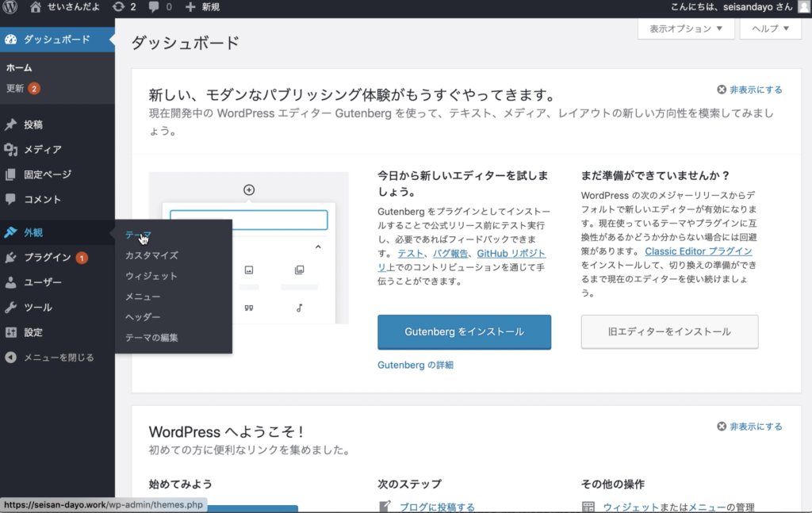
Task: Open 設定 (Settings) in sidebar
Action: coord(33,332)
